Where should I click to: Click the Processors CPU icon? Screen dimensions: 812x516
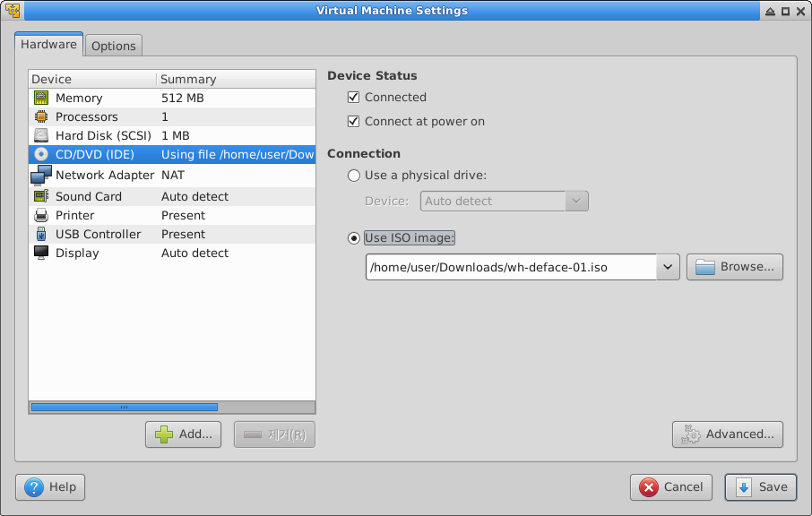pyautogui.click(x=41, y=116)
